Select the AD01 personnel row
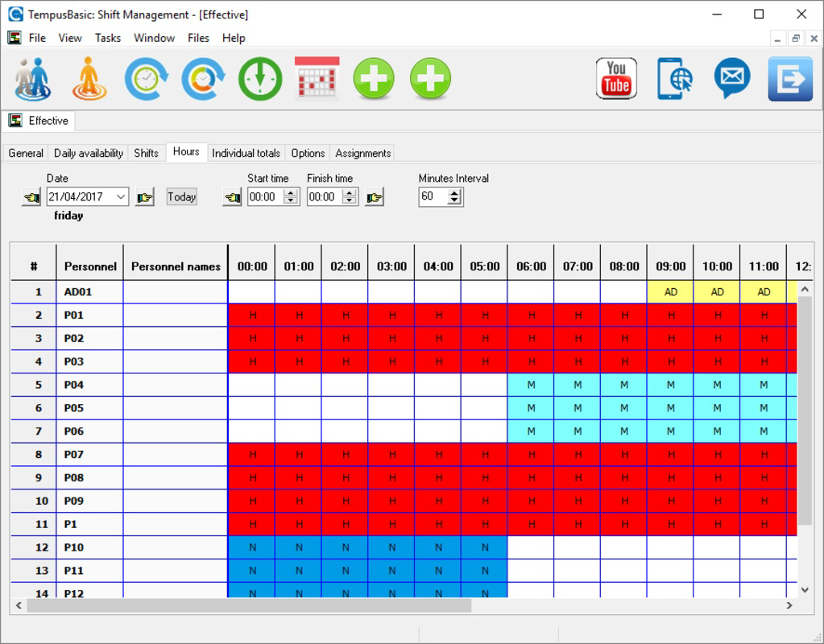This screenshot has height=644, width=824. pos(89,292)
